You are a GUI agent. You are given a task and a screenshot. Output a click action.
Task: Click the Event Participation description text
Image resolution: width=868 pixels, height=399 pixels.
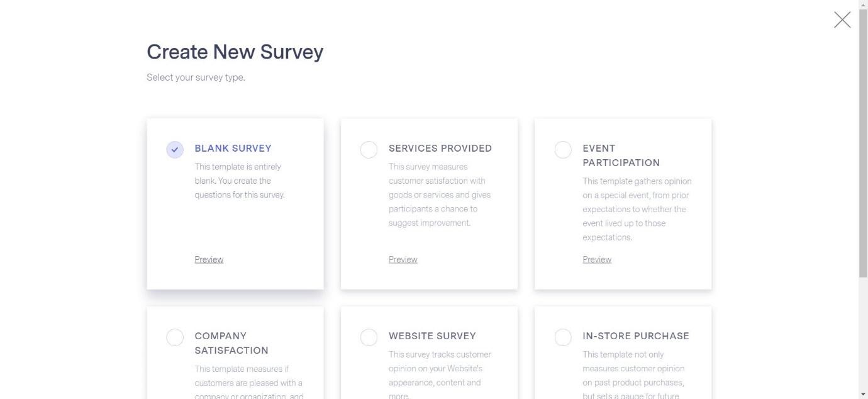637,209
